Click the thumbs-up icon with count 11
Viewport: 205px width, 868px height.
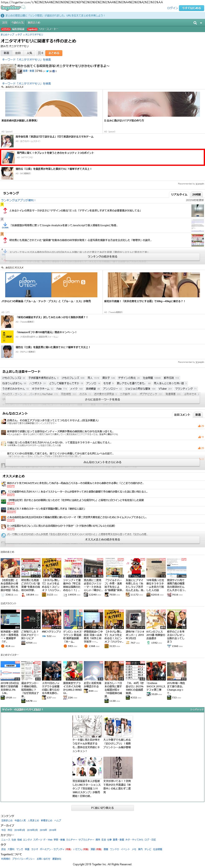pyautogui.click(x=199, y=437)
